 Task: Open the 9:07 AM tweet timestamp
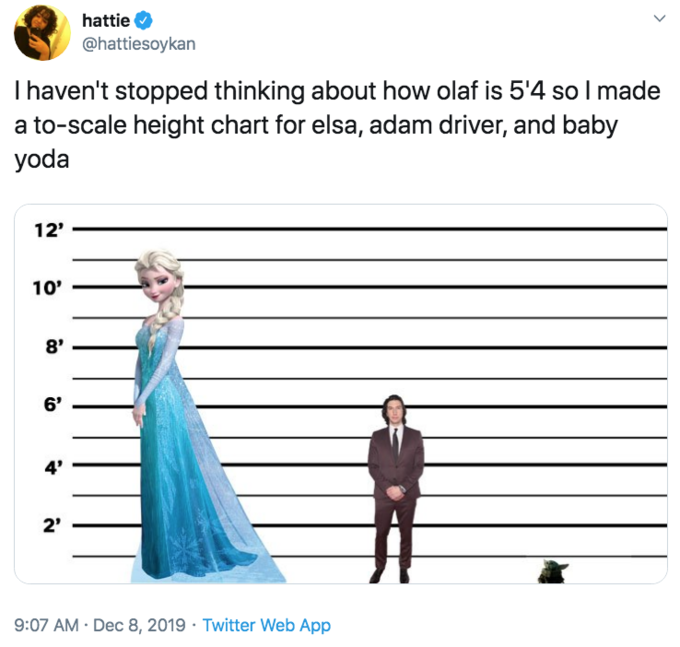click(x=46, y=626)
